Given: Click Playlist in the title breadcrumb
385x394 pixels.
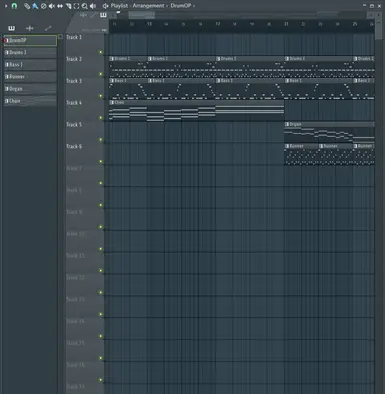Looking at the screenshot, I should point(119,6).
